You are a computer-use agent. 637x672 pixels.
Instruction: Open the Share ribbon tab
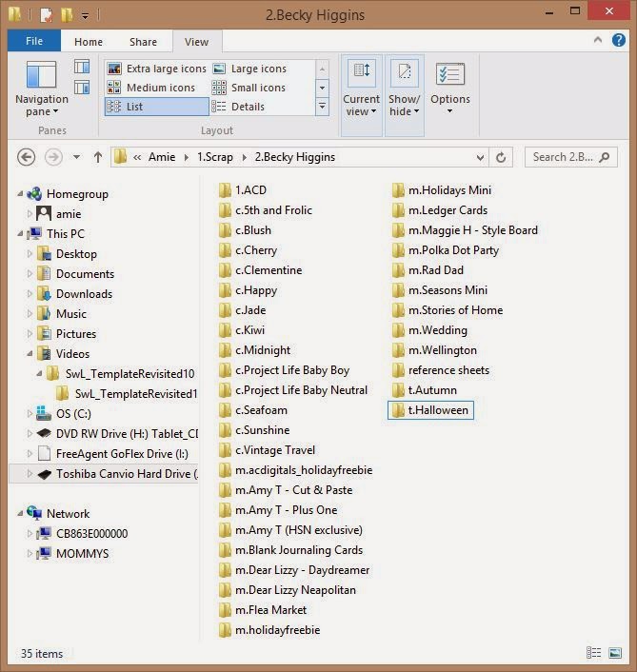tap(143, 42)
